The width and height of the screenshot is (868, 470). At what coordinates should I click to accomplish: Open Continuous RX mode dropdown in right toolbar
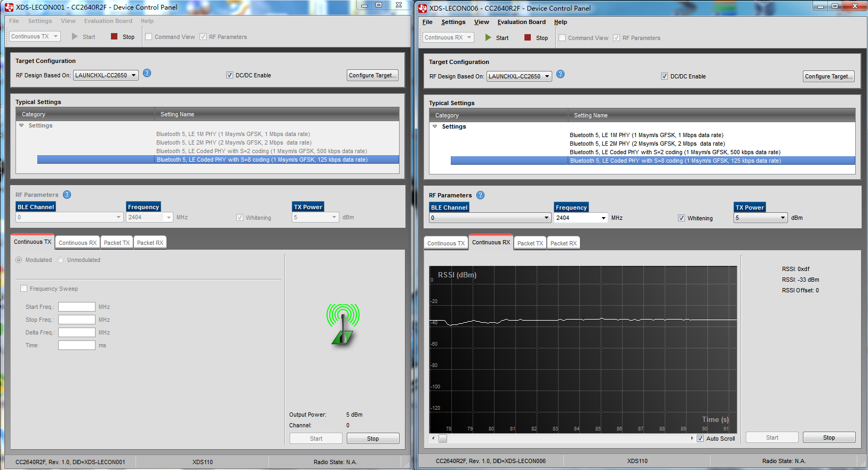[x=448, y=38]
